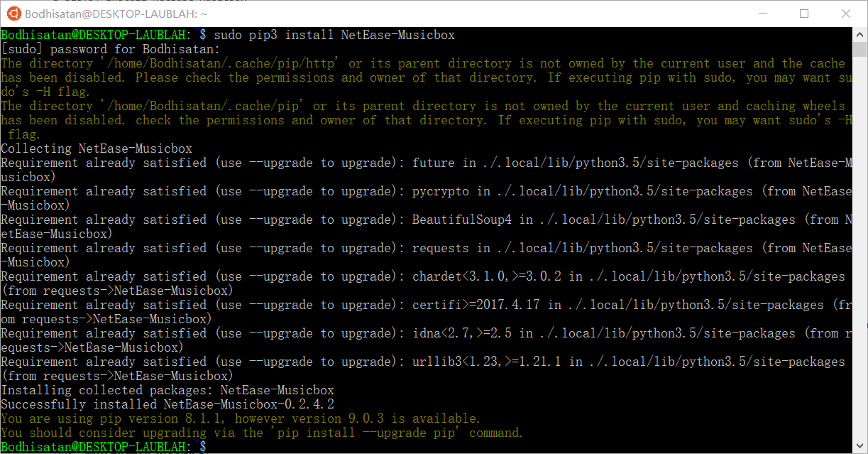Click the certifi>=2017.4.17 requirement text
Screen dimensions: 868x454
[x=473, y=304]
